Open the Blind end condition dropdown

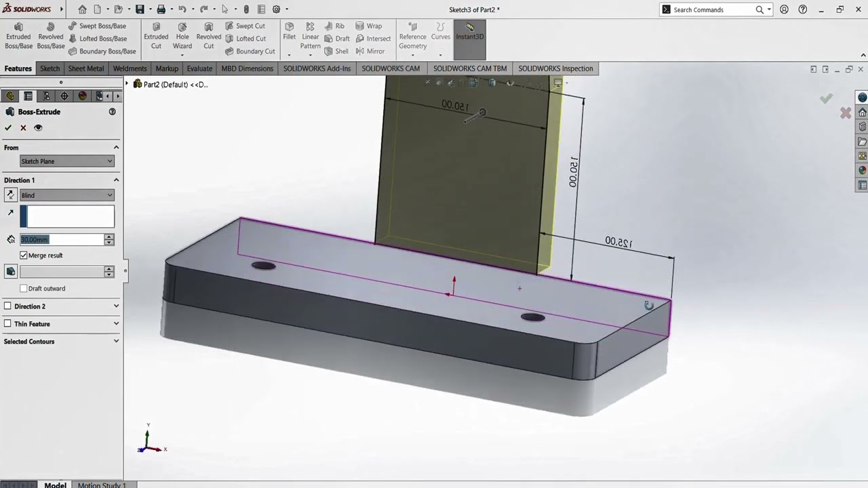(x=67, y=195)
